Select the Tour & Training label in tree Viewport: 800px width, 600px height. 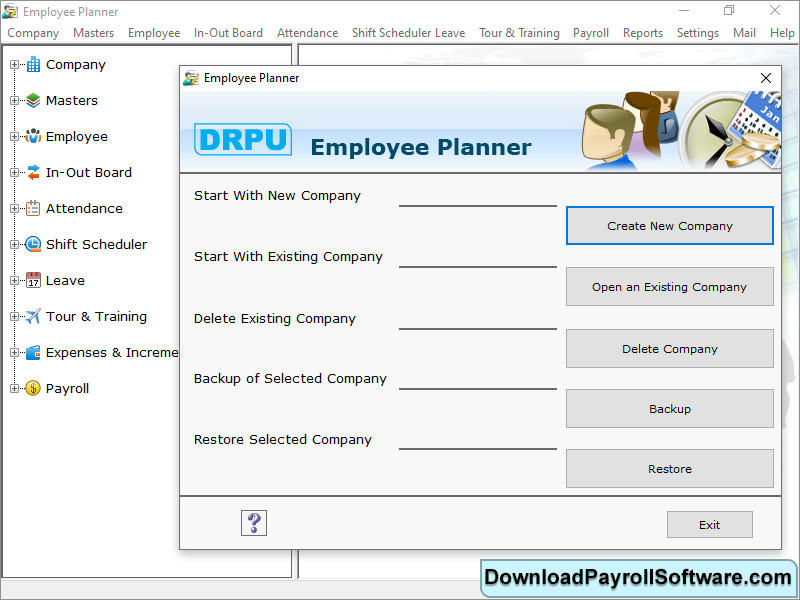point(96,316)
